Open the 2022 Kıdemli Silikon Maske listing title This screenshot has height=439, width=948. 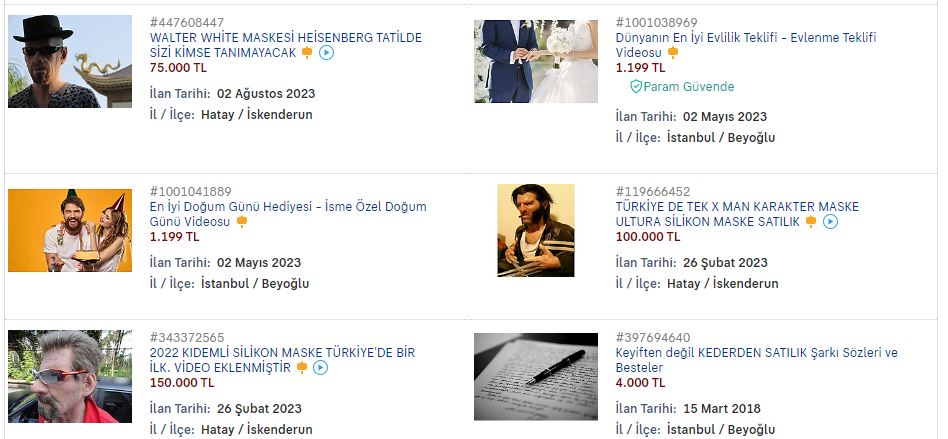click(282, 360)
